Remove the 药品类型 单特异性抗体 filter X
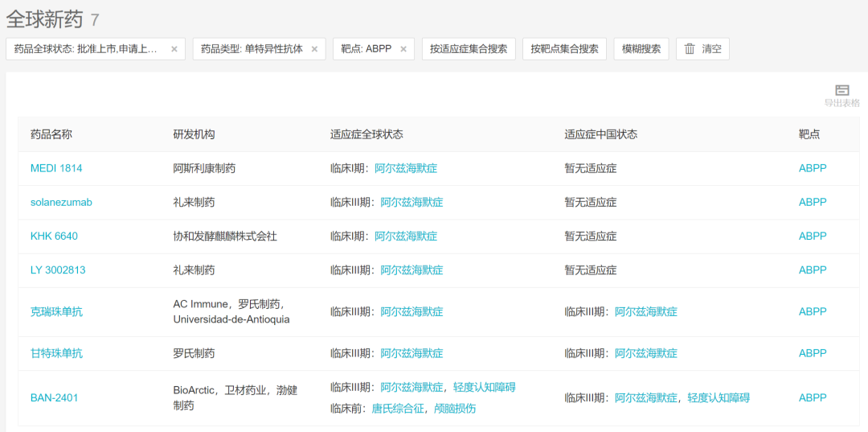The image size is (868, 432). tap(314, 49)
